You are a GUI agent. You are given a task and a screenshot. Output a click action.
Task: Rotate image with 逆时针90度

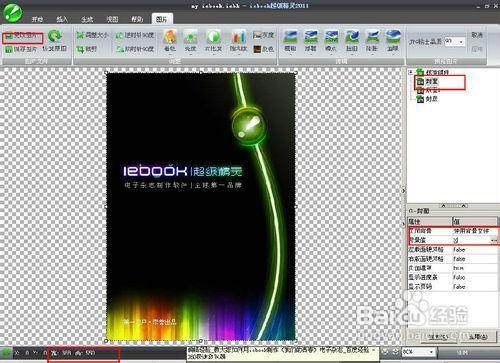pyautogui.click(x=135, y=35)
